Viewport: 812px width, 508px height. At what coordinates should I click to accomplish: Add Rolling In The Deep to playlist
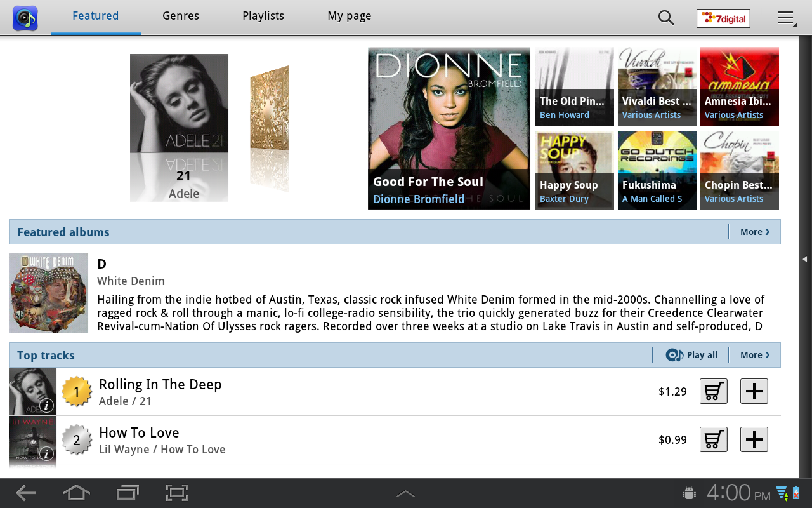coord(754,391)
